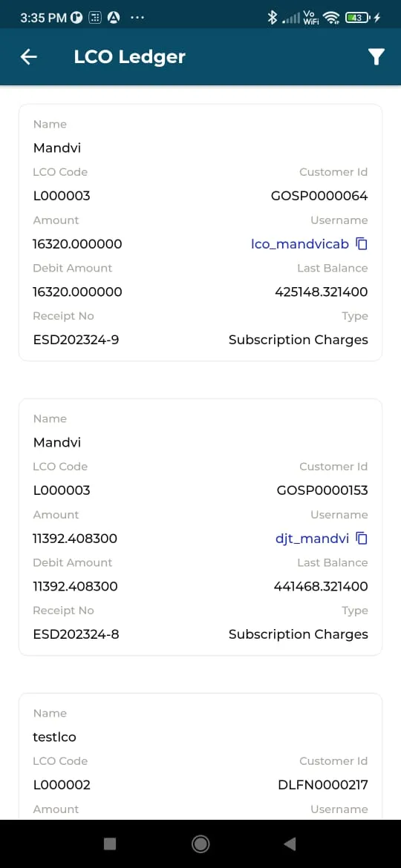The height and width of the screenshot is (868, 401).
Task: Tap battery indicator in status bar
Action: coord(359,18)
